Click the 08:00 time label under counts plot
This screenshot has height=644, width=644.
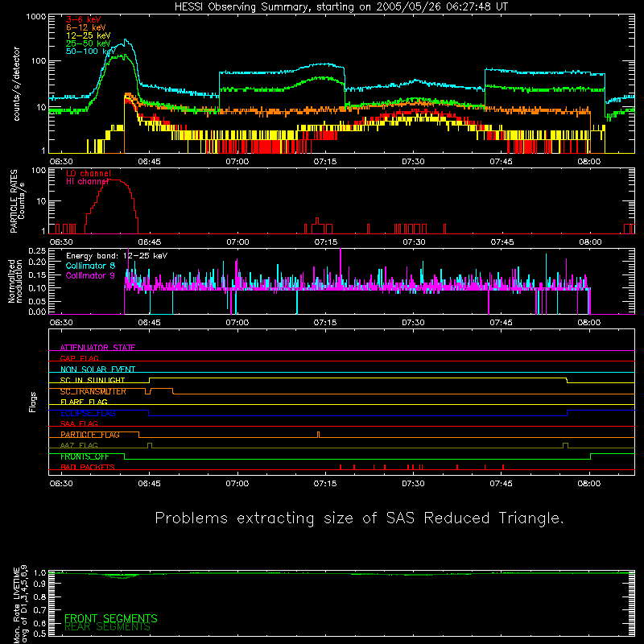point(589,162)
